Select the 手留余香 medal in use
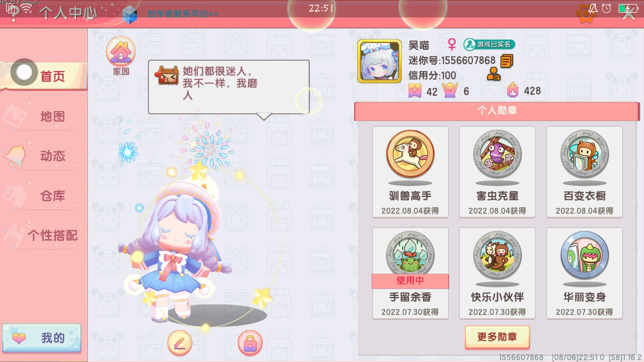 coord(410,273)
